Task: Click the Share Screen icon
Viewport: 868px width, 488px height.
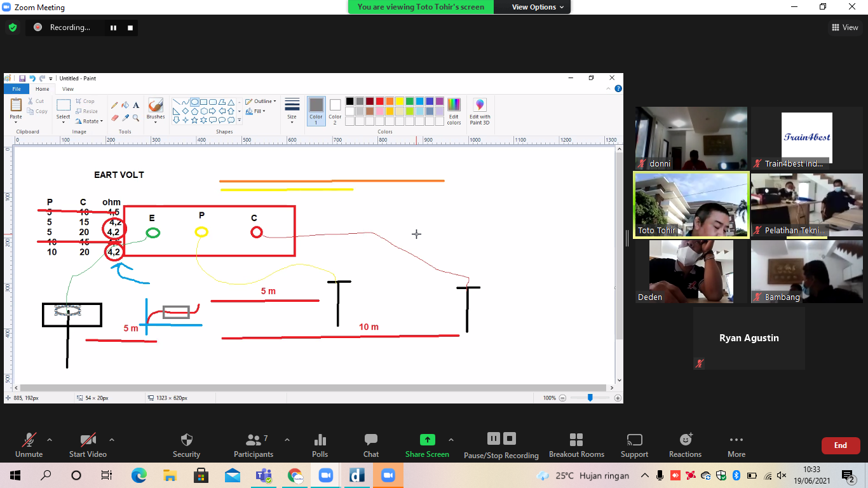Action: [x=427, y=440]
